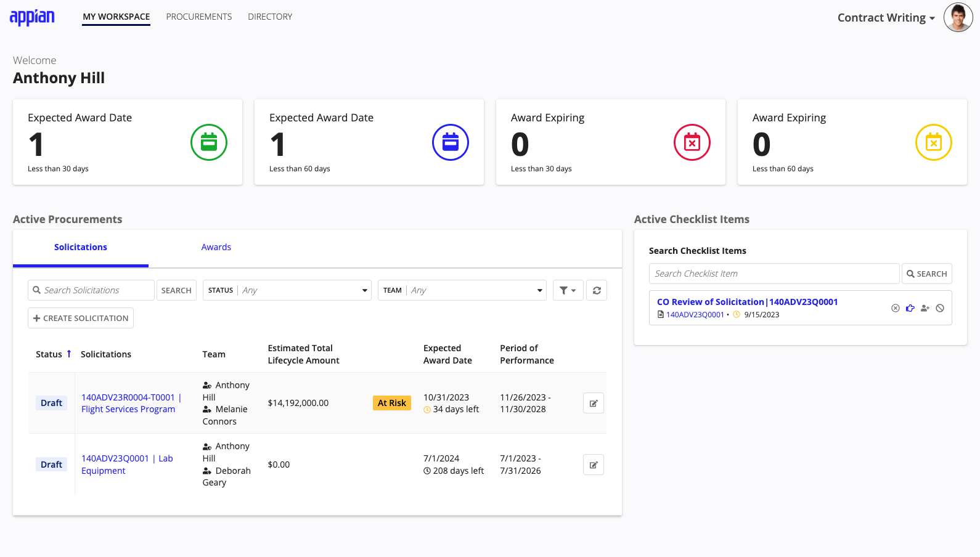Open CO Review of Solicitation checklist link
Viewport: 980px width, 557px height.
click(748, 302)
